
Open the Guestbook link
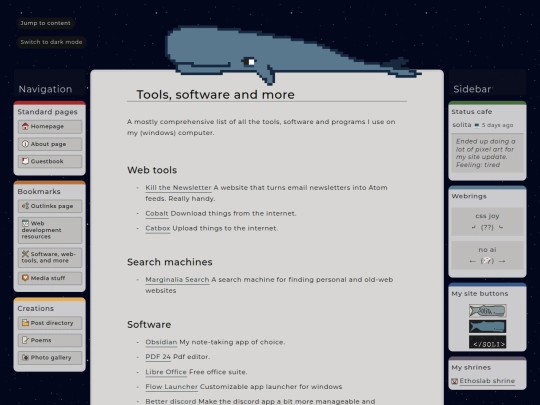[x=50, y=161]
